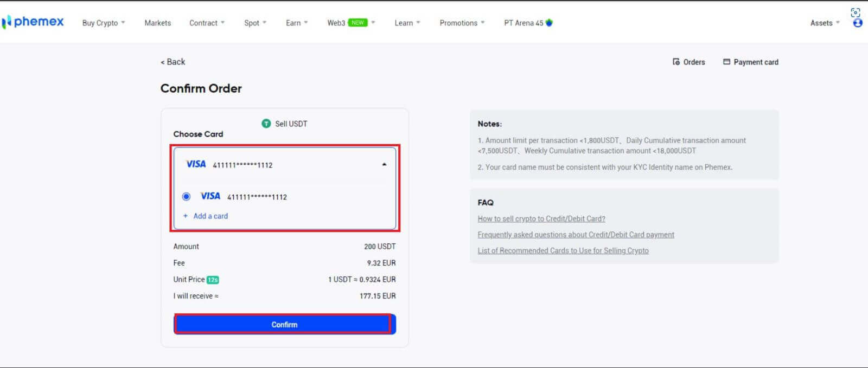Expand the Buy Crypto menu

point(104,23)
